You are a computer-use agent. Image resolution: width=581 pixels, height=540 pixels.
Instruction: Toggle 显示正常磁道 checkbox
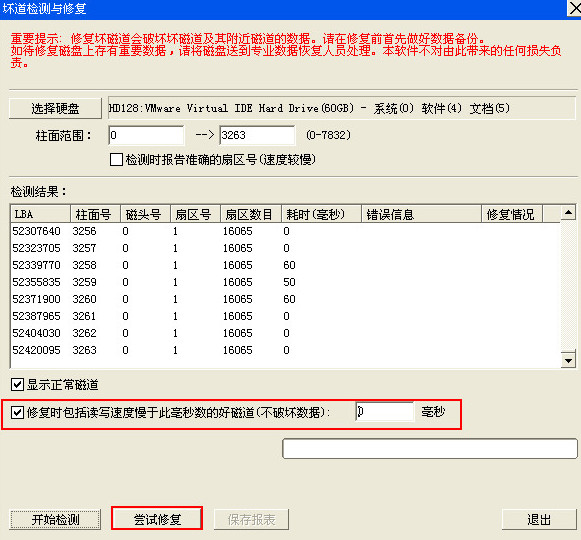tap(17, 385)
